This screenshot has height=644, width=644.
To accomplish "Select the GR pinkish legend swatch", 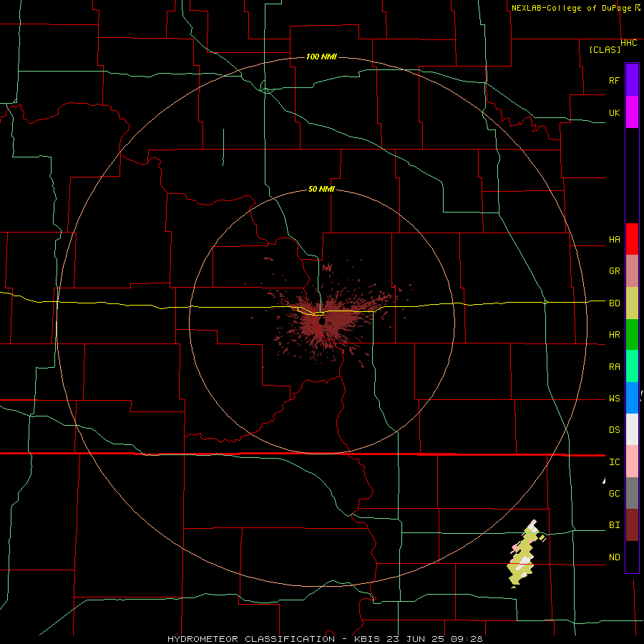I will [632, 271].
